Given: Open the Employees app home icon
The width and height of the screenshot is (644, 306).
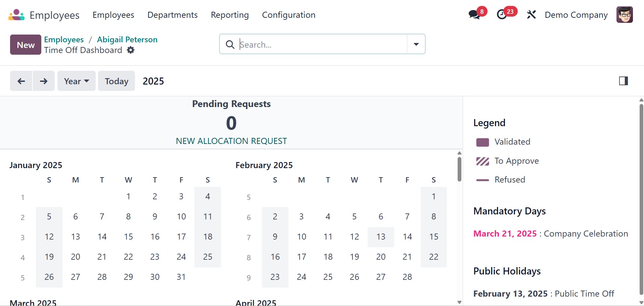Looking at the screenshot, I should 16,15.
